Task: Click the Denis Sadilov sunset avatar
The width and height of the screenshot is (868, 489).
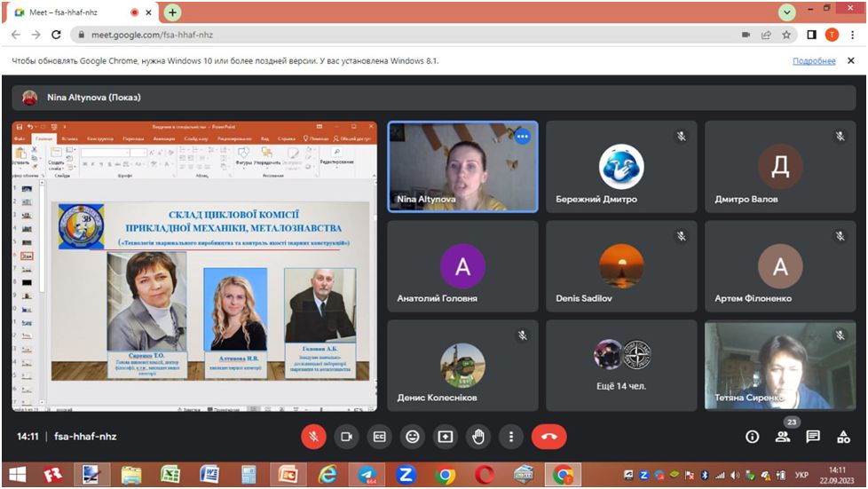Action: point(621,266)
